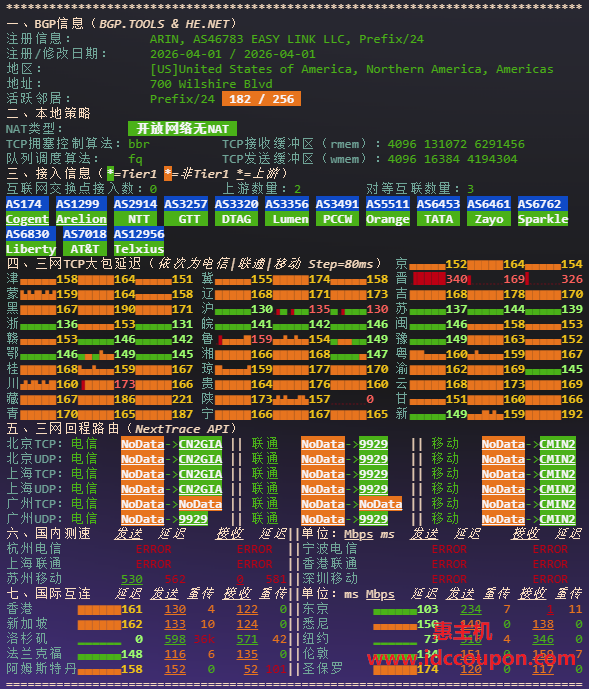Image resolution: width=589 pixels, height=689 pixels.
Task: Click the '9929' 联通 badge in the 北京UDP row
Action: pos(374,459)
